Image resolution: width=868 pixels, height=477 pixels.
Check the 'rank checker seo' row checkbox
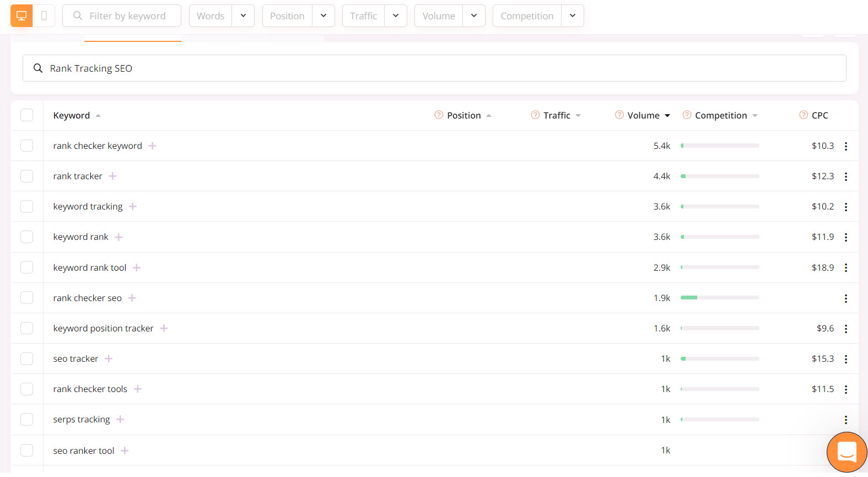(x=26, y=297)
